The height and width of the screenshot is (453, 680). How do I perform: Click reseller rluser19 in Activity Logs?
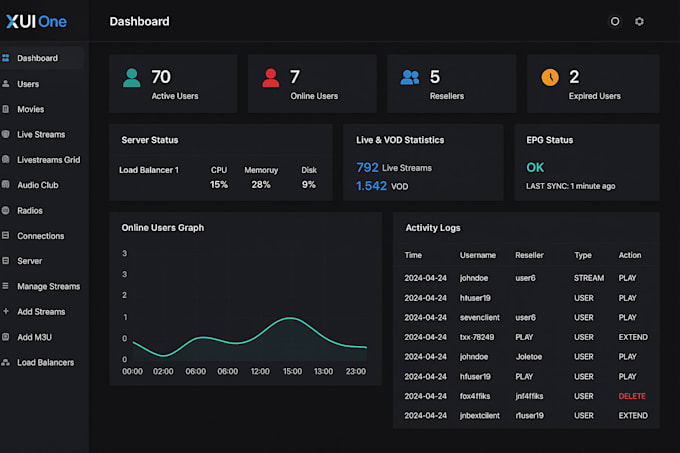click(x=529, y=416)
